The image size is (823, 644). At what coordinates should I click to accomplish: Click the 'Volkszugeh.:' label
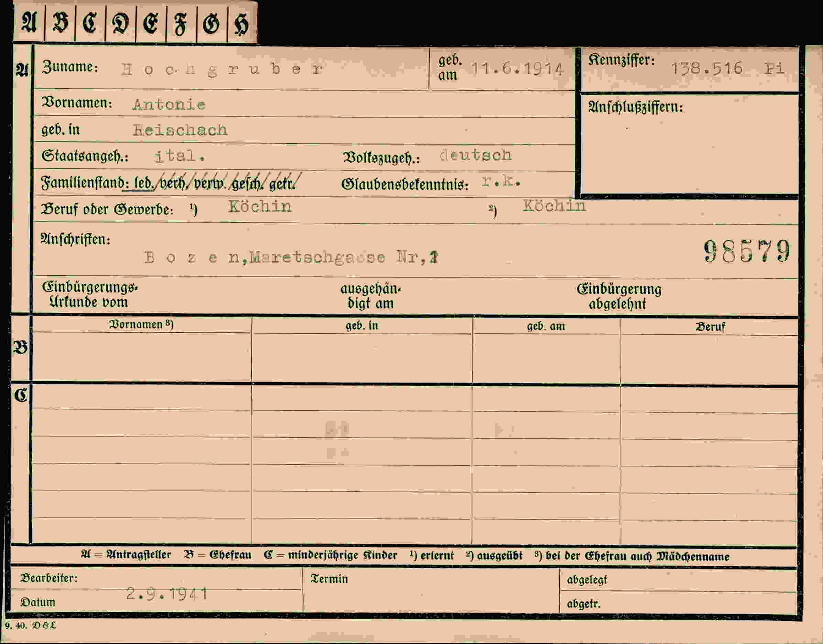(x=381, y=158)
